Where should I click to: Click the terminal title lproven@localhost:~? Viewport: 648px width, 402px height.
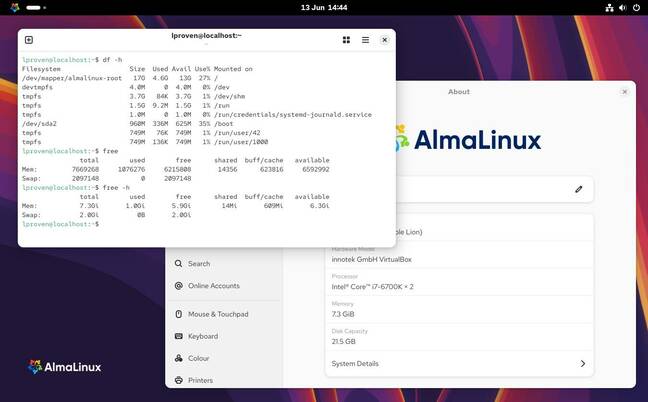coord(206,36)
